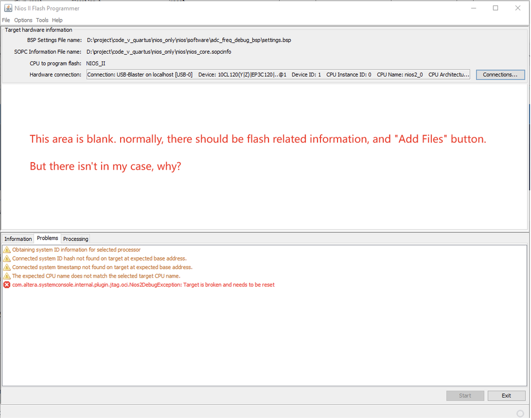Click the warning icon beside 'system ID hash' message
The image size is (531, 420).
coord(7,258)
